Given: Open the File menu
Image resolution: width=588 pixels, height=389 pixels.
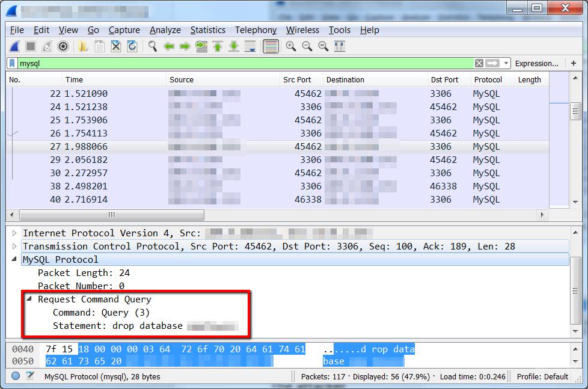Looking at the screenshot, I should point(17,30).
